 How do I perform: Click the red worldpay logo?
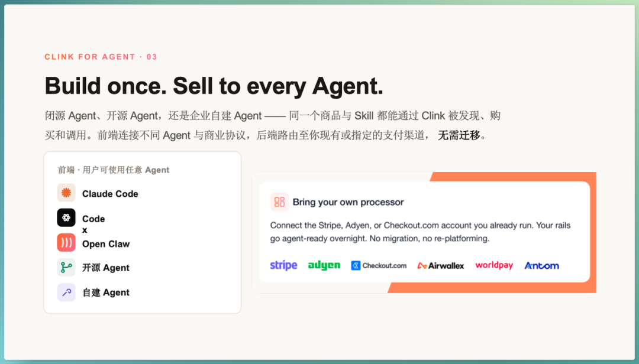pos(494,265)
